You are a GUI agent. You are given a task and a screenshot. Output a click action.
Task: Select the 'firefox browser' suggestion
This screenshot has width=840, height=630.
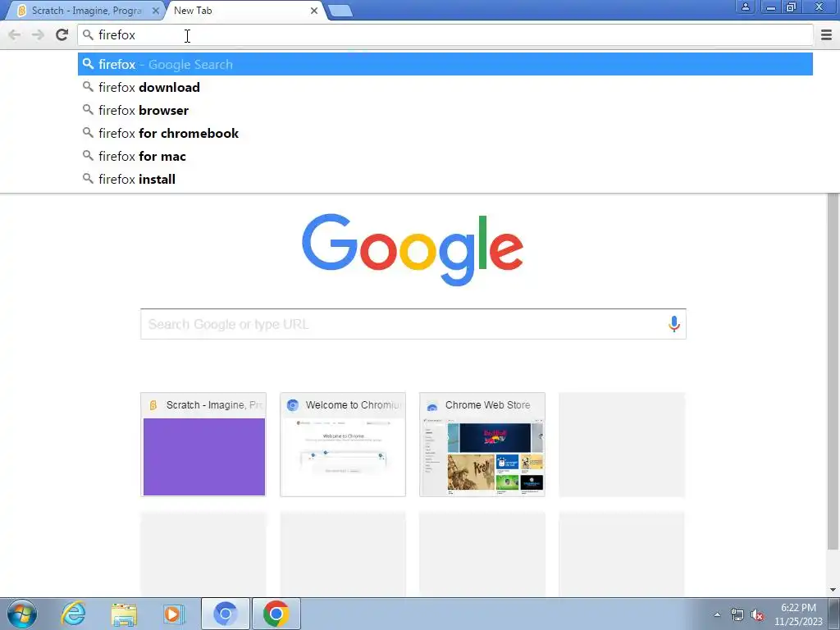tap(445, 111)
